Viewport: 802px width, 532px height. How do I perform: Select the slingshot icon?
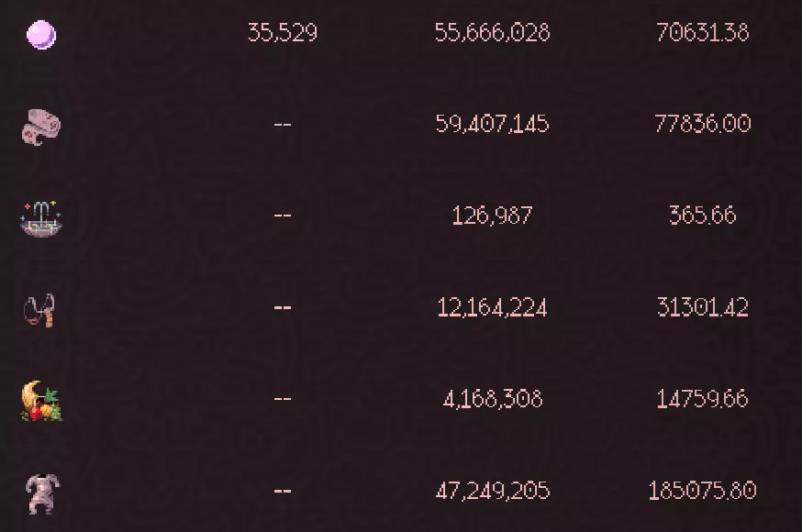39,310
